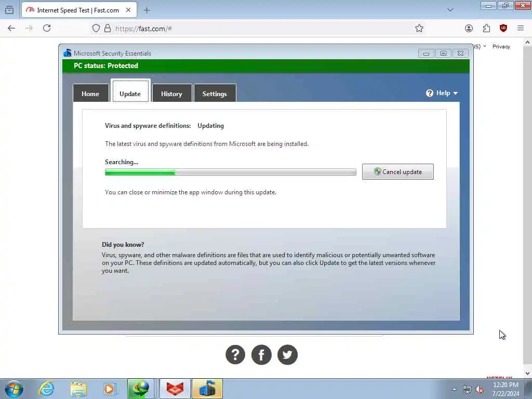
Task: Click the Microsoft Security Essentials title icon
Action: point(67,53)
